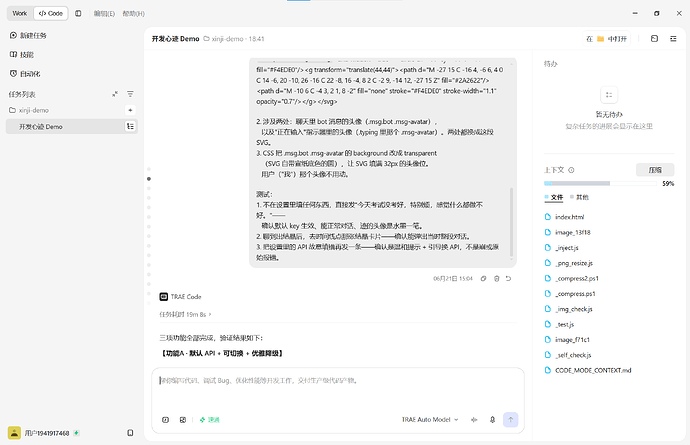Open the TRAE Auto Model dropdown
The image size is (690, 445).
tap(430, 420)
